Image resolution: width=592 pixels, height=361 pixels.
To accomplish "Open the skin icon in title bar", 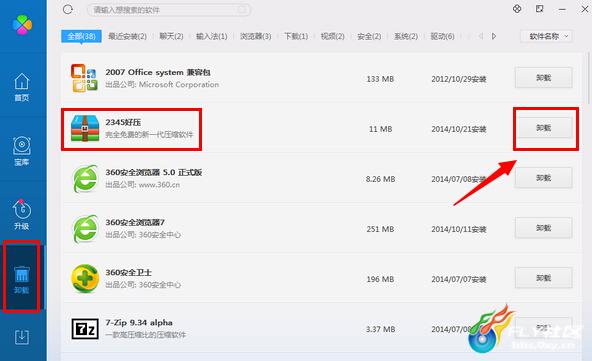I will [x=517, y=9].
